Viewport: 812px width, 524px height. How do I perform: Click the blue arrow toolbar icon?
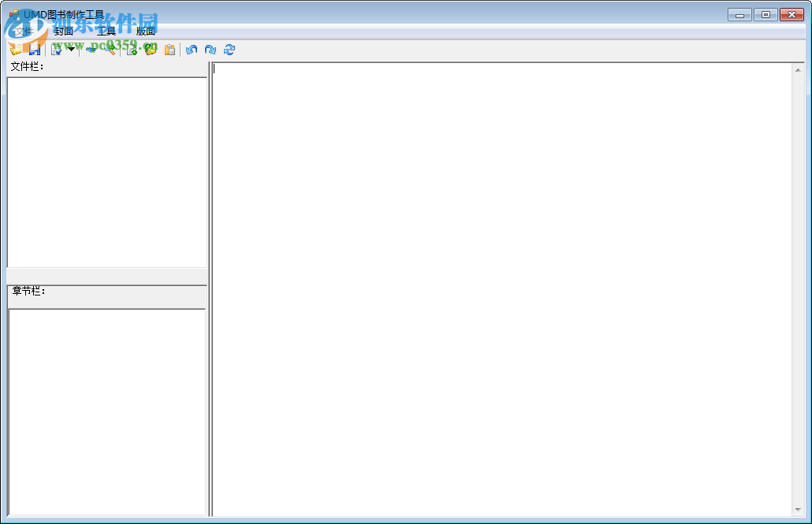click(x=91, y=49)
